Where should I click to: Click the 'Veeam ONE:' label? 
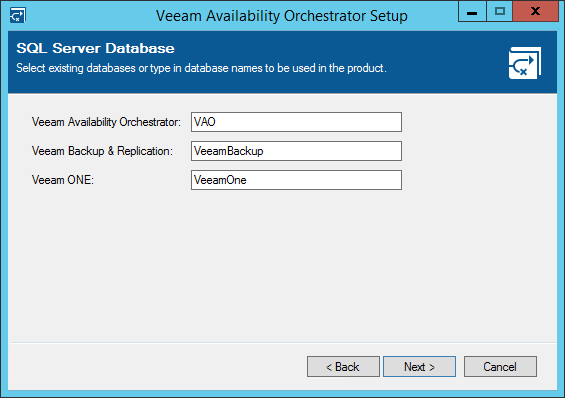[63, 180]
